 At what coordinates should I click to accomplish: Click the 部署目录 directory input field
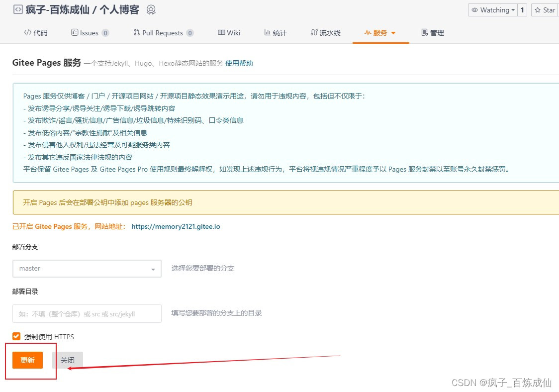pos(87,313)
